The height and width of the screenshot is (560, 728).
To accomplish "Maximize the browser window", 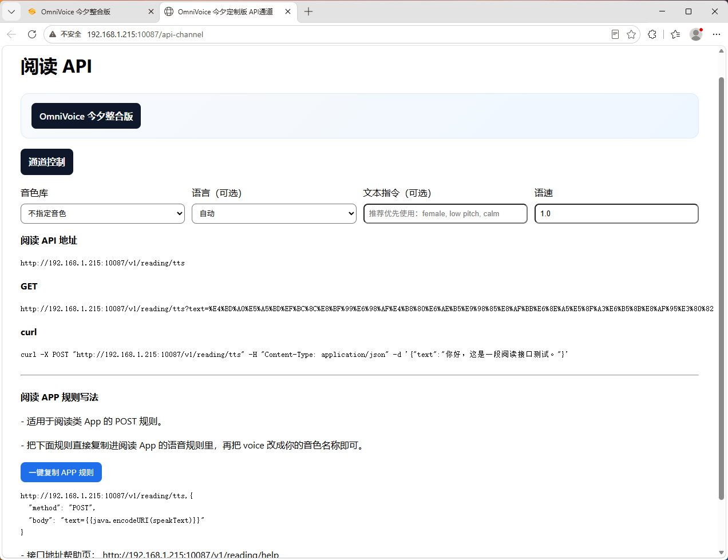I will coord(689,11).
